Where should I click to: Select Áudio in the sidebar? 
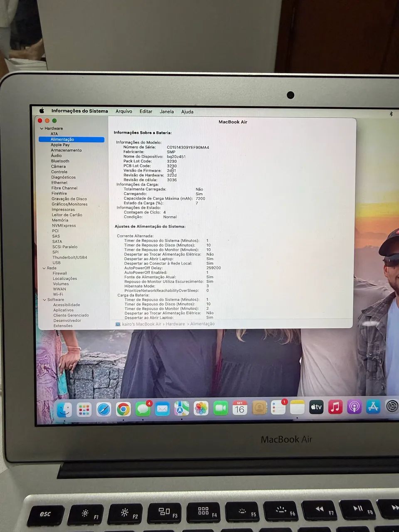(x=57, y=156)
